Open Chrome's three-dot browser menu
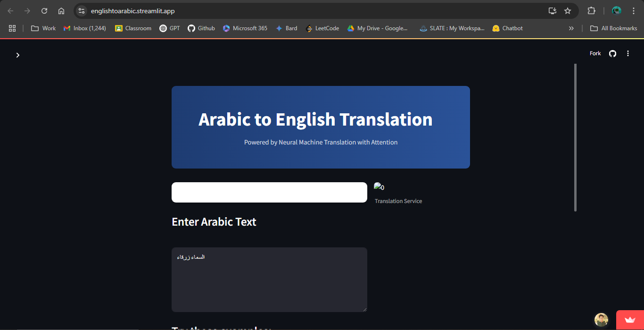The image size is (644, 330). coord(634,10)
